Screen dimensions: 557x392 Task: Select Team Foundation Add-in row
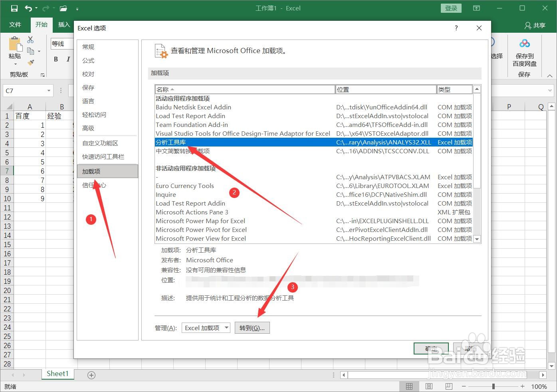pyautogui.click(x=314, y=125)
